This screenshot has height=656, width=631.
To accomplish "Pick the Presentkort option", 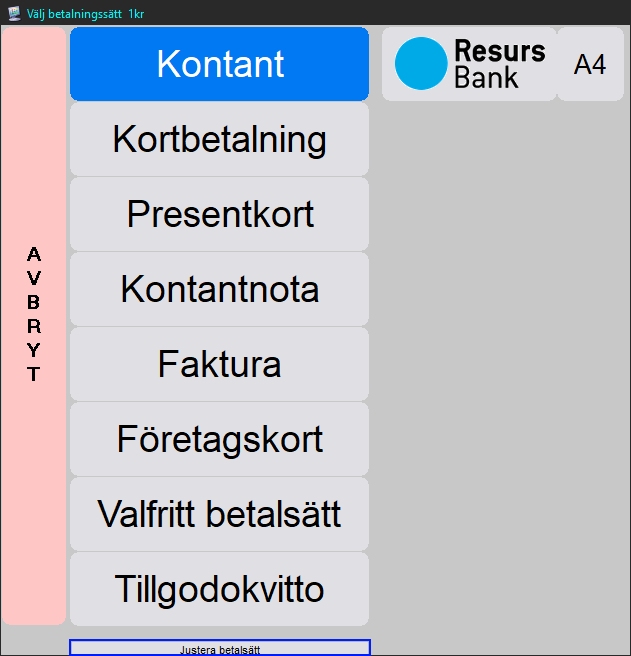I will tap(219, 214).
